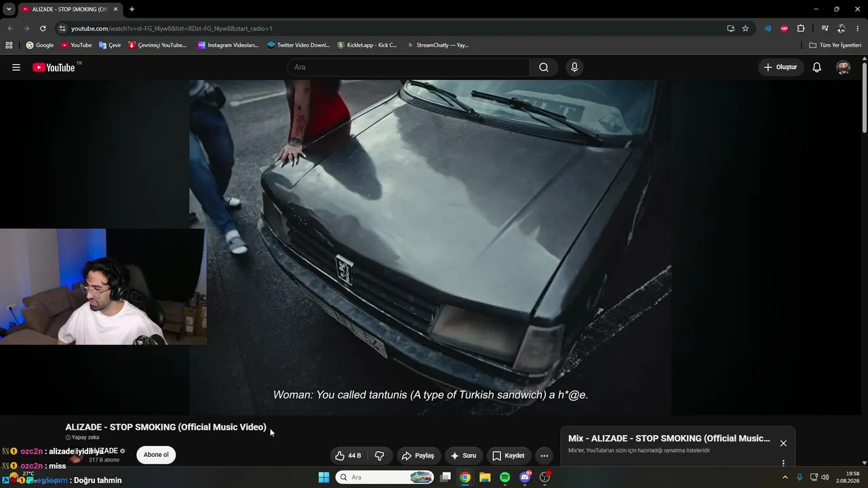Click the 217 B abone subscriber count

(x=104, y=460)
